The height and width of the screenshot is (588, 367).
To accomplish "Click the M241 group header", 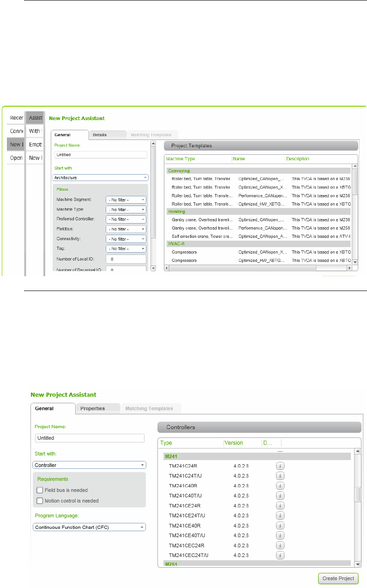I will click(x=257, y=456).
